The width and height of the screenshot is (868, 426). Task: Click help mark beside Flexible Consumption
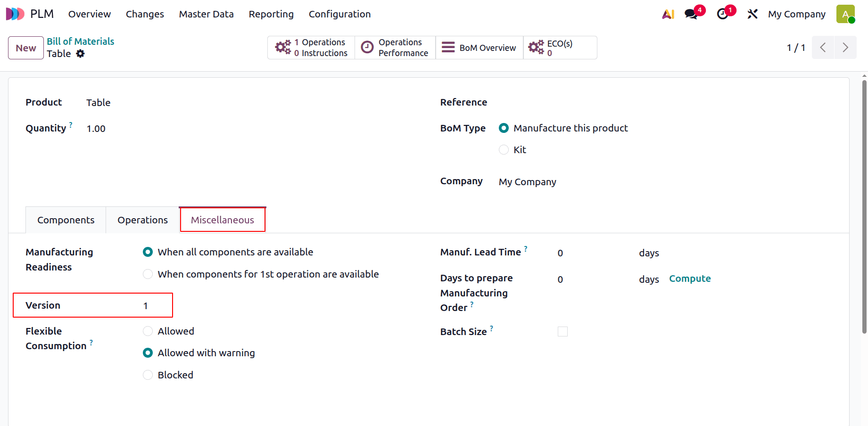click(x=91, y=343)
